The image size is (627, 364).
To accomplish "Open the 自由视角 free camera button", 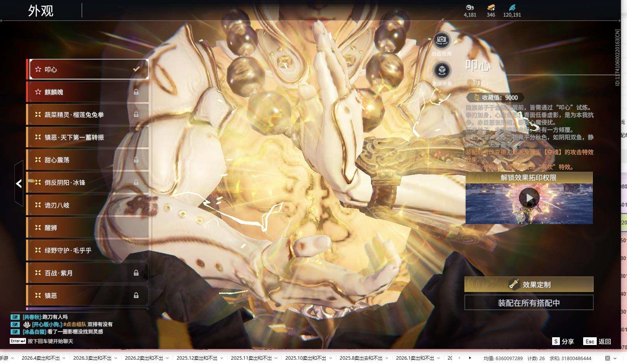I will pyautogui.click(x=442, y=40).
